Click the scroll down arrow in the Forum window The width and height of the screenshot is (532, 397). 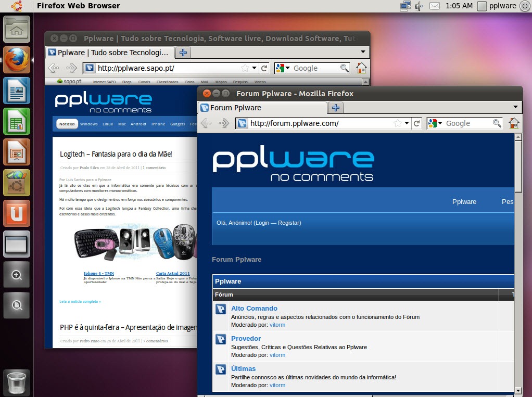tap(518, 390)
